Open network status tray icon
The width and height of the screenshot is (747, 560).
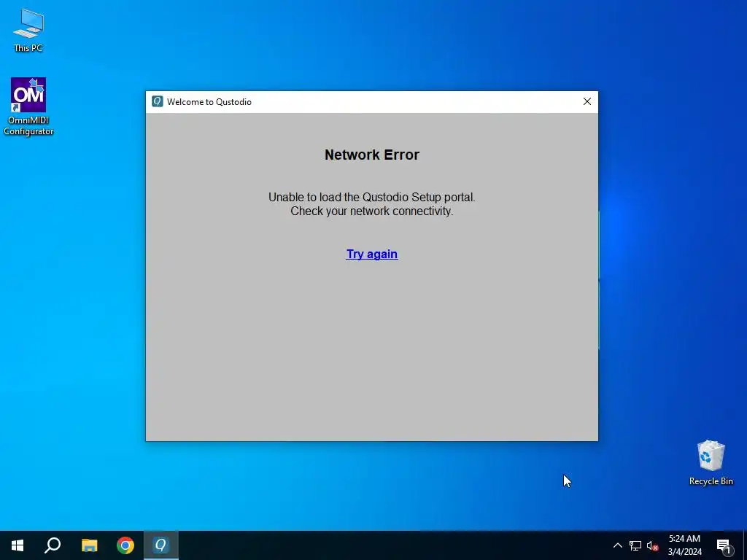pyautogui.click(x=635, y=545)
